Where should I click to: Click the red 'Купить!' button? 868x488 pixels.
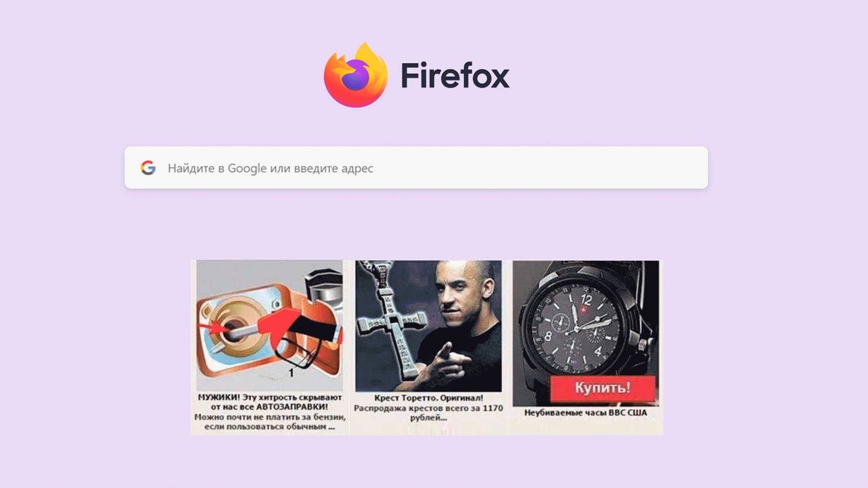(603, 388)
